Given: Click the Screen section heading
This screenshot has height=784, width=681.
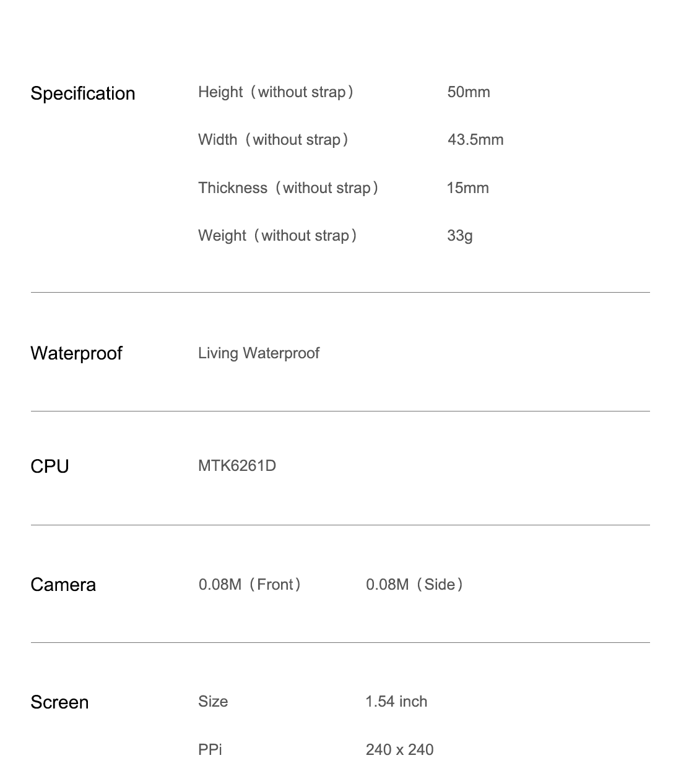Looking at the screenshot, I should [59, 702].
